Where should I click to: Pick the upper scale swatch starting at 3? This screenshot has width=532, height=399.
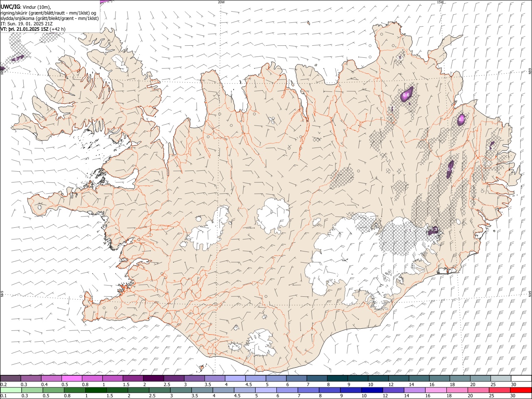(195, 378)
